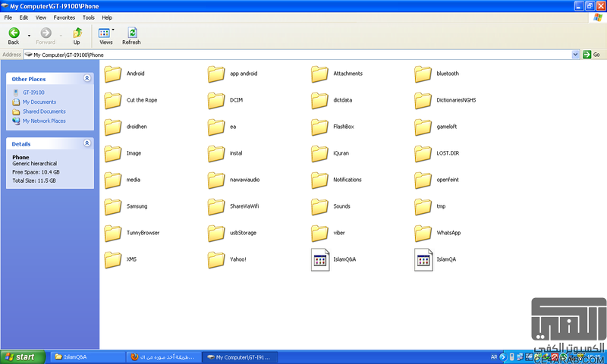The image size is (607, 364).
Task: Select the ea folder icon
Action: [x=216, y=127]
